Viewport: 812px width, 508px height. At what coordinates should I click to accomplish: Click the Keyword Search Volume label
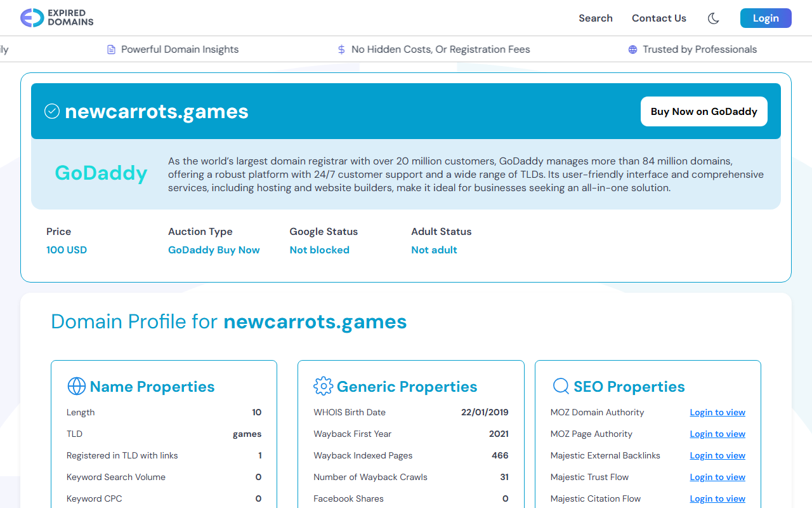116,477
